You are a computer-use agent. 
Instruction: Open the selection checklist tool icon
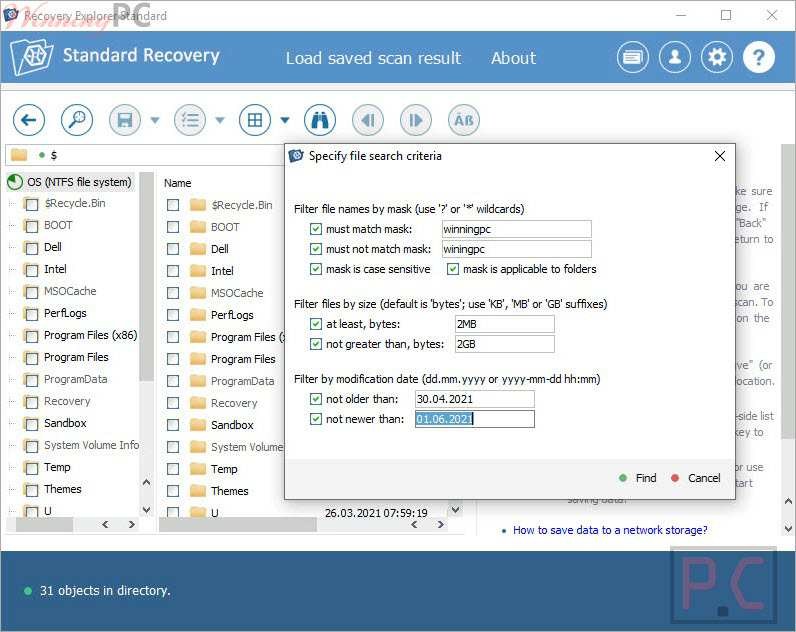click(x=190, y=120)
